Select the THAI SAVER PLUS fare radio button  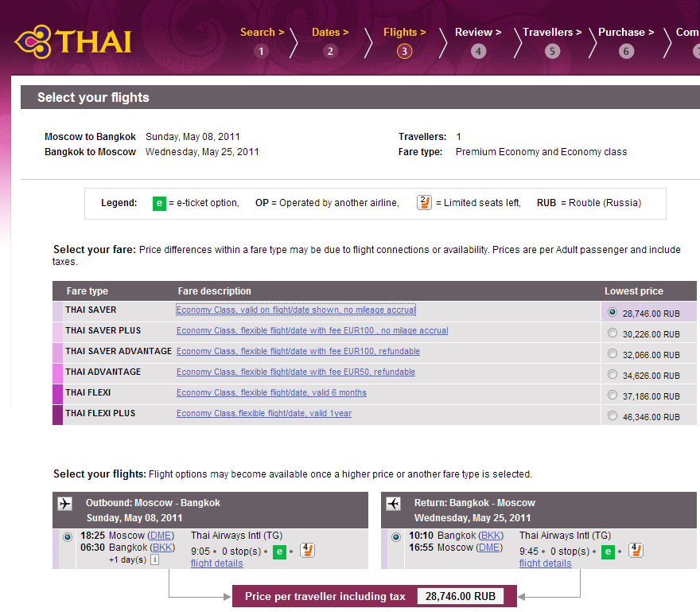[x=612, y=333]
